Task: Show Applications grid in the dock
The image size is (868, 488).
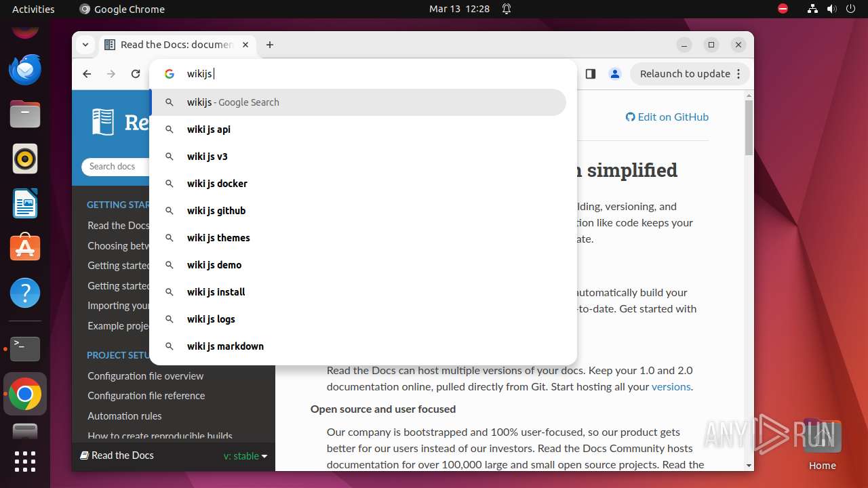Action: point(25,462)
